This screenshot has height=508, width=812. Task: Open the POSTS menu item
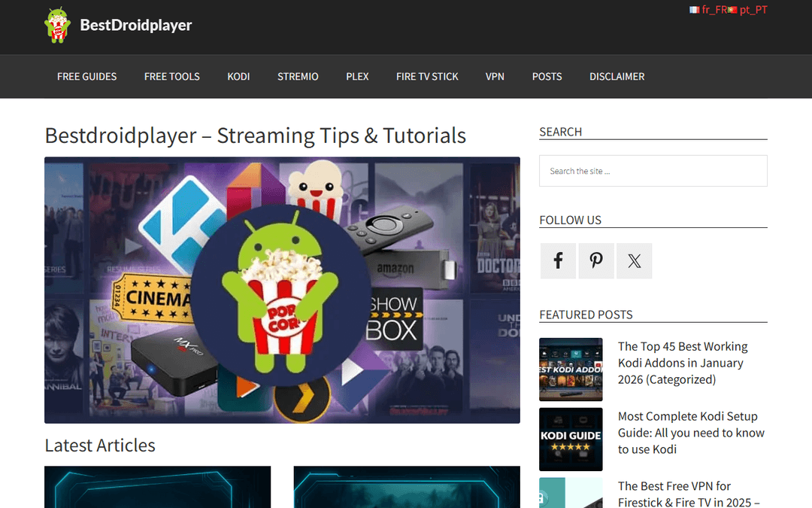click(x=547, y=77)
